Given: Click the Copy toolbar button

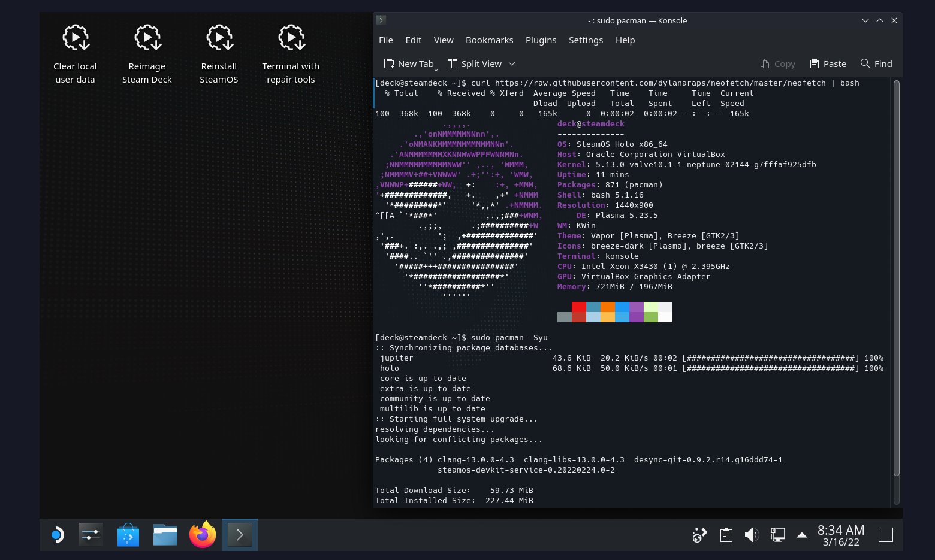Looking at the screenshot, I should 777,64.
